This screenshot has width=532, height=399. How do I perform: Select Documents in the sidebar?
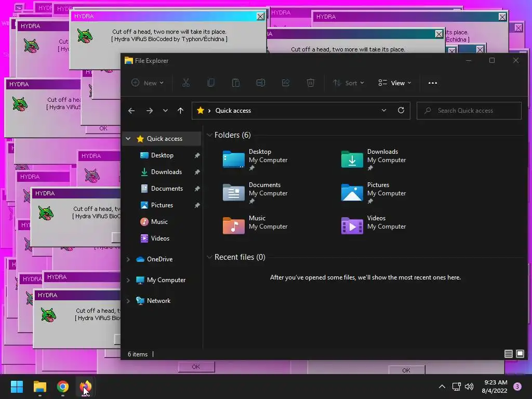[x=167, y=188]
